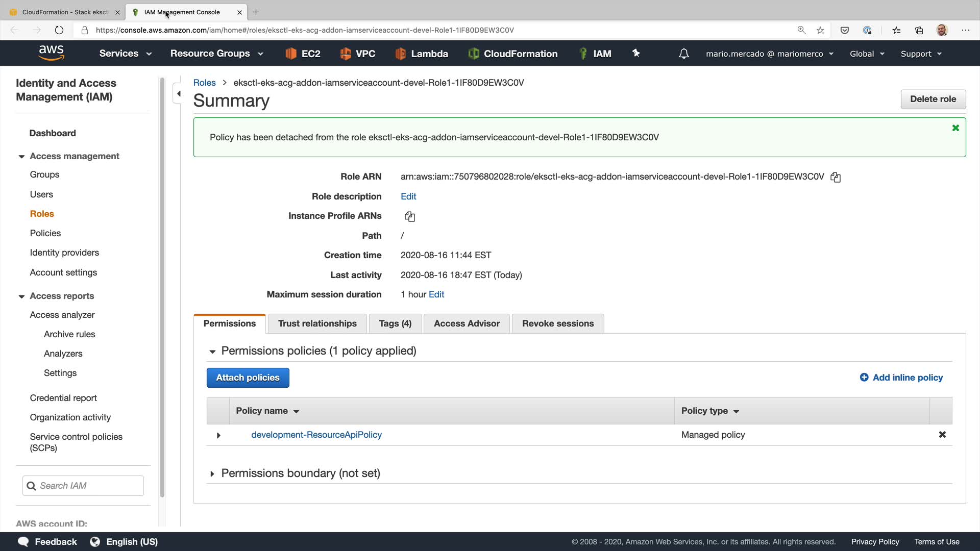
Task: Copy the Role ARN to clipboard
Action: click(x=836, y=177)
